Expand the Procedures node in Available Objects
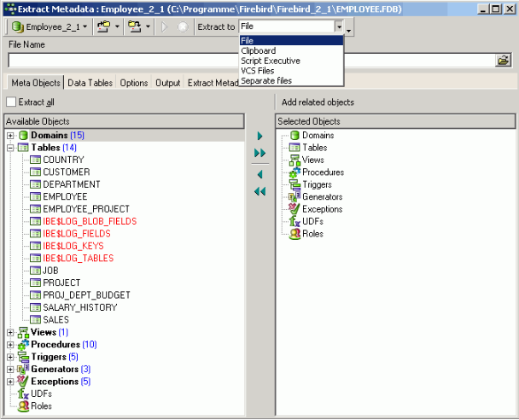This screenshot has width=519, height=420. coord(10,345)
